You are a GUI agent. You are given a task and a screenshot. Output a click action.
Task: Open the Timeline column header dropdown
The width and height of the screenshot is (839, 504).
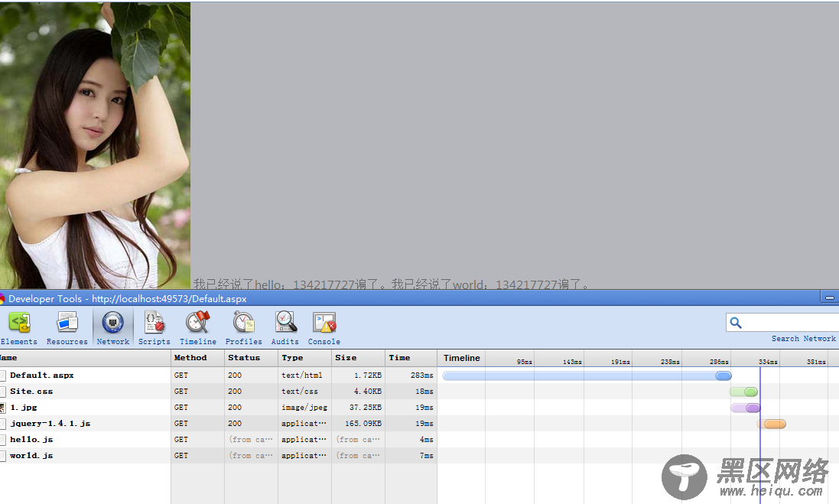(461, 358)
